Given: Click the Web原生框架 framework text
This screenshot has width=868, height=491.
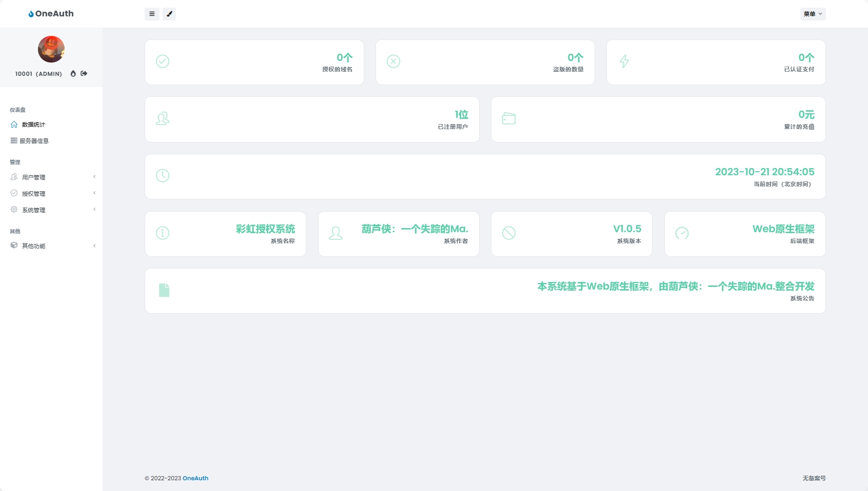Looking at the screenshot, I should tap(784, 229).
